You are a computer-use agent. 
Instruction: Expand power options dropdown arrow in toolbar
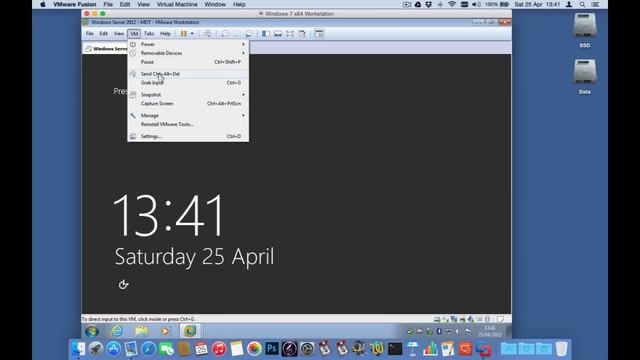[192, 33]
